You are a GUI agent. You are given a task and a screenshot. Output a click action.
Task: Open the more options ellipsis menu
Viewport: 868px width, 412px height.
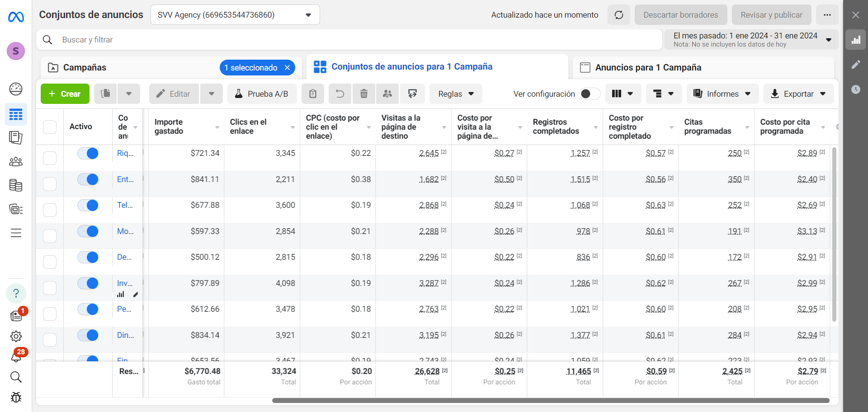point(827,15)
